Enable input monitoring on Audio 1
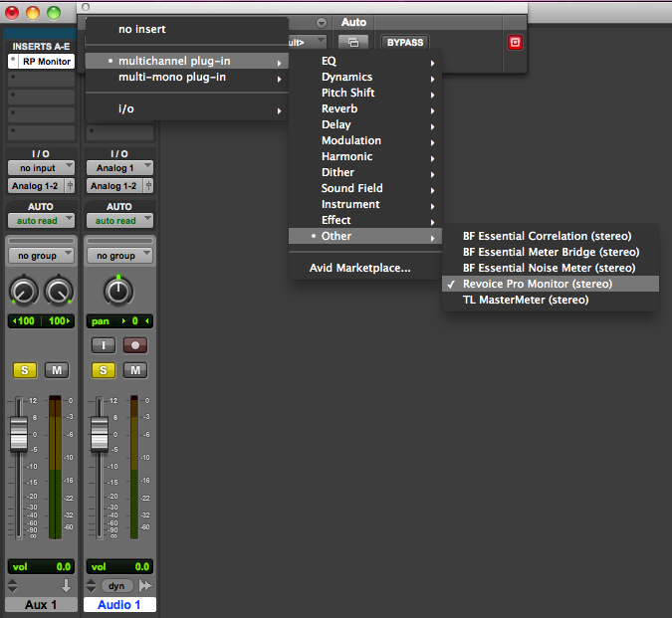This screenshot has height=618, width=672. coord(103,344)
